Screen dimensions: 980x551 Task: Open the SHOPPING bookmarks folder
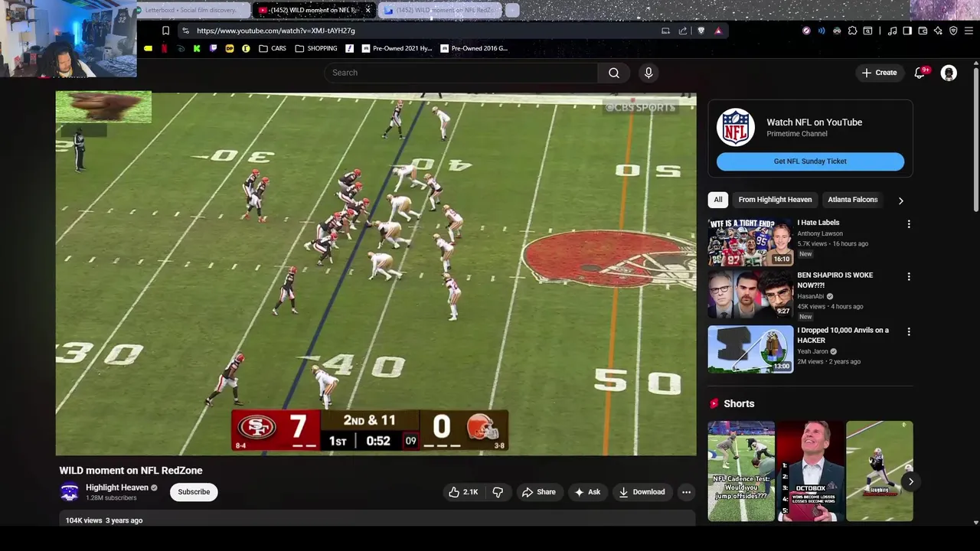(x=316, y=48)
